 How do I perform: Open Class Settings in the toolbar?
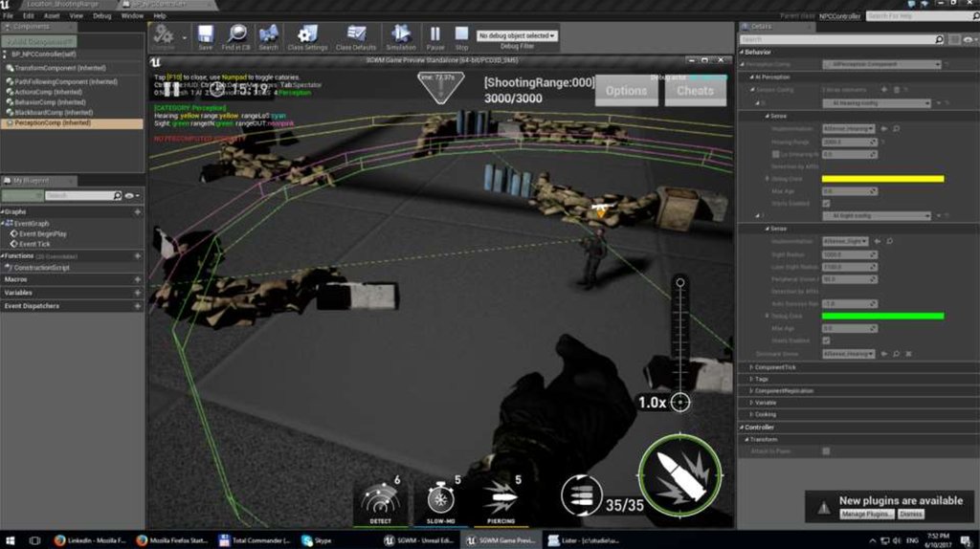coord(307,38)
